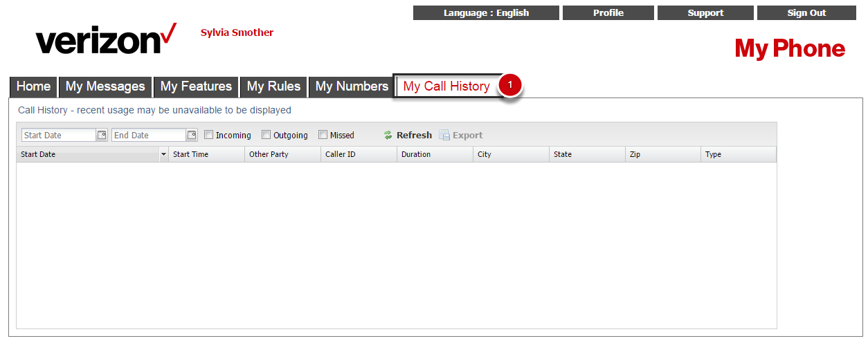868x343 pixels.
Task: Select the My Rules tab
Action: (273, 86)
